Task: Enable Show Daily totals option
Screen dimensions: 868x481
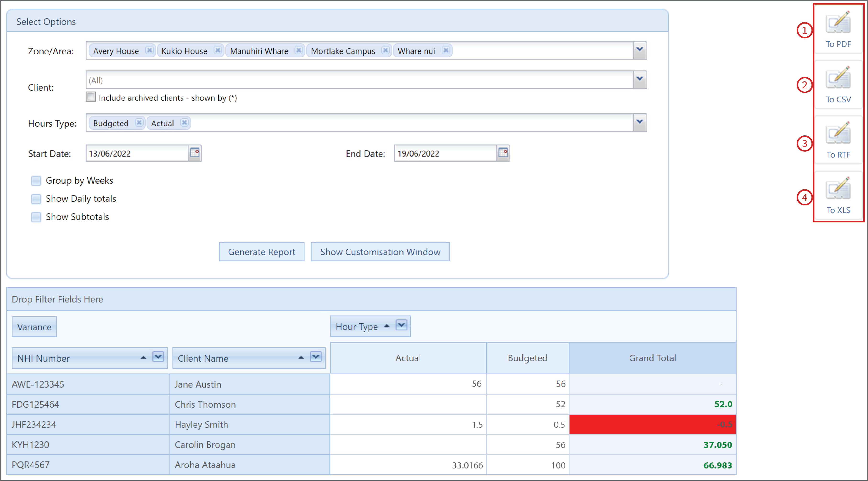Action: point(36,199)
